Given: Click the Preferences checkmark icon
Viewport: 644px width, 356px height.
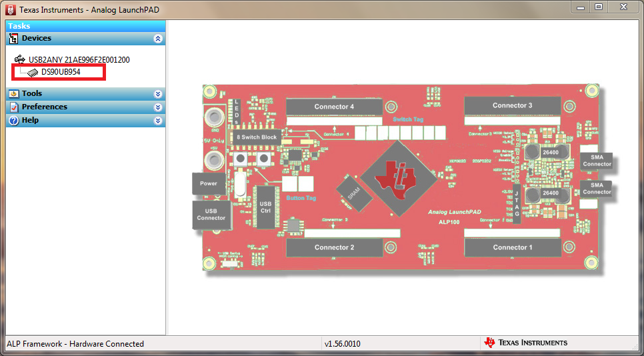Looking at the screenshot, I should click(13, 107).
